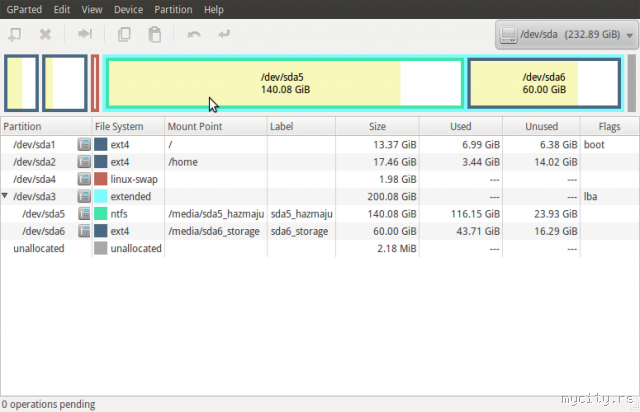Click the extended cyan color swatch
This screenshot has height=412, width=640.
pyautogui.click(x=100, y=196)
